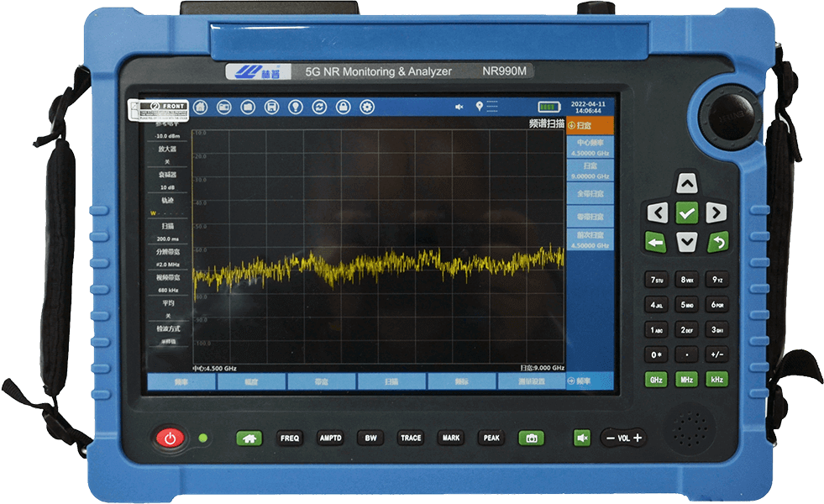
Task: Tap the home icon in top toolbar
Action: click(200, 108)
